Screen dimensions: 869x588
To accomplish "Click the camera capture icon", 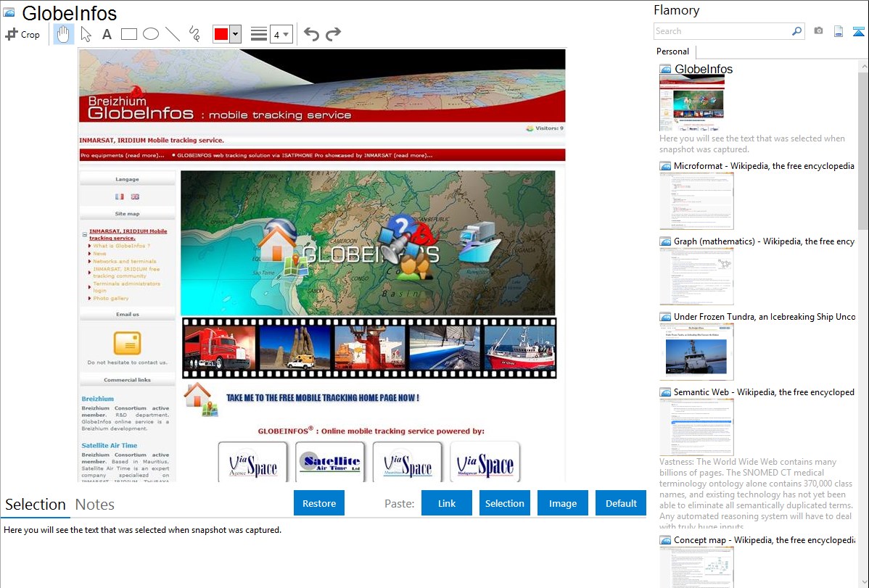I will point(818,31).
